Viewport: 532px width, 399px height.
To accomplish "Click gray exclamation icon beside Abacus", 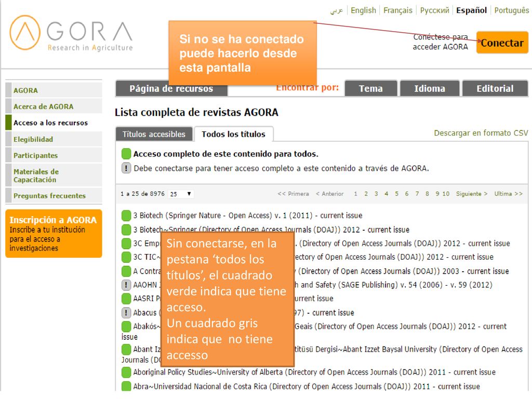I will [x=126, y=312].
